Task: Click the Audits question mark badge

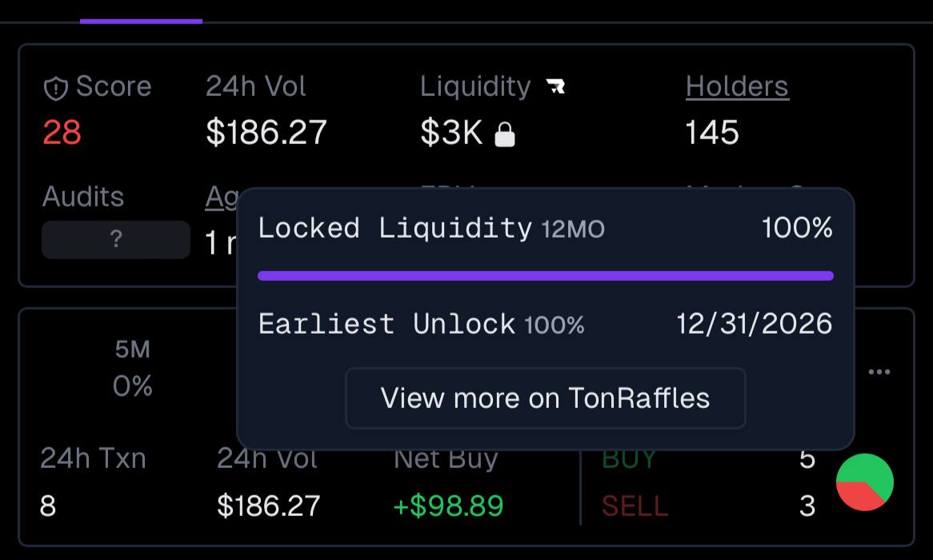Action: pos(116,239)
